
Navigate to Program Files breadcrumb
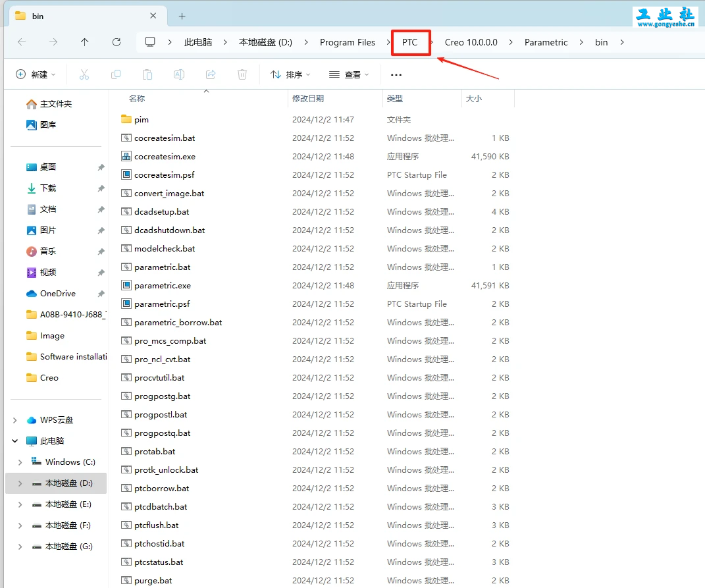point(347,42)
